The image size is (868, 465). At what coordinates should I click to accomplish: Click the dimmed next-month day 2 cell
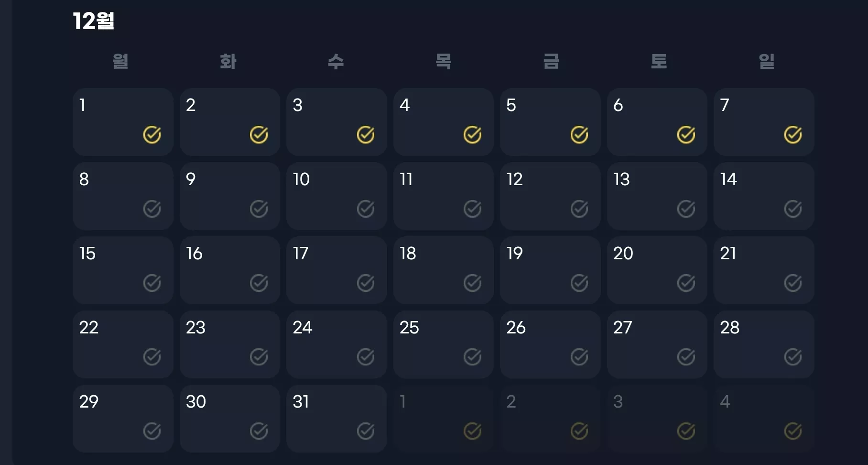pyautogui.click(x=550, y=419)
